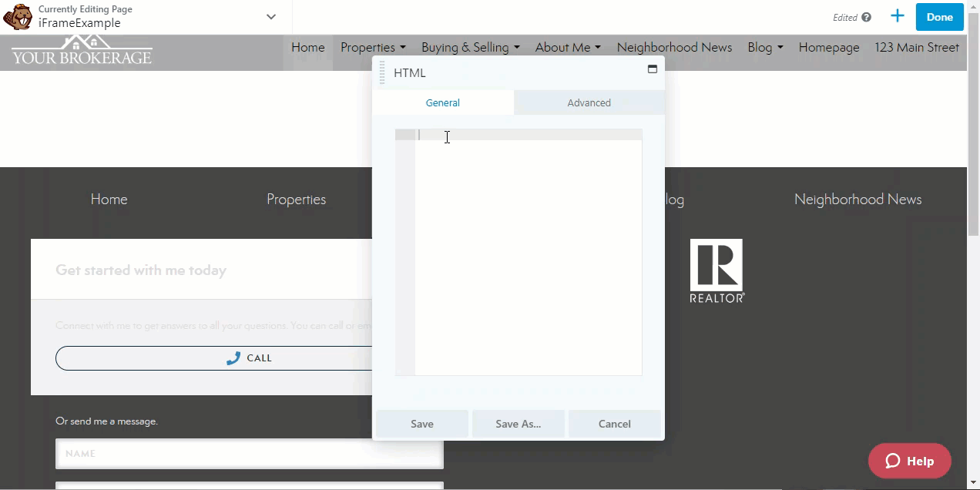The image size is (980, 490).
Task: Click the Done button
Action: pos(939,17)
